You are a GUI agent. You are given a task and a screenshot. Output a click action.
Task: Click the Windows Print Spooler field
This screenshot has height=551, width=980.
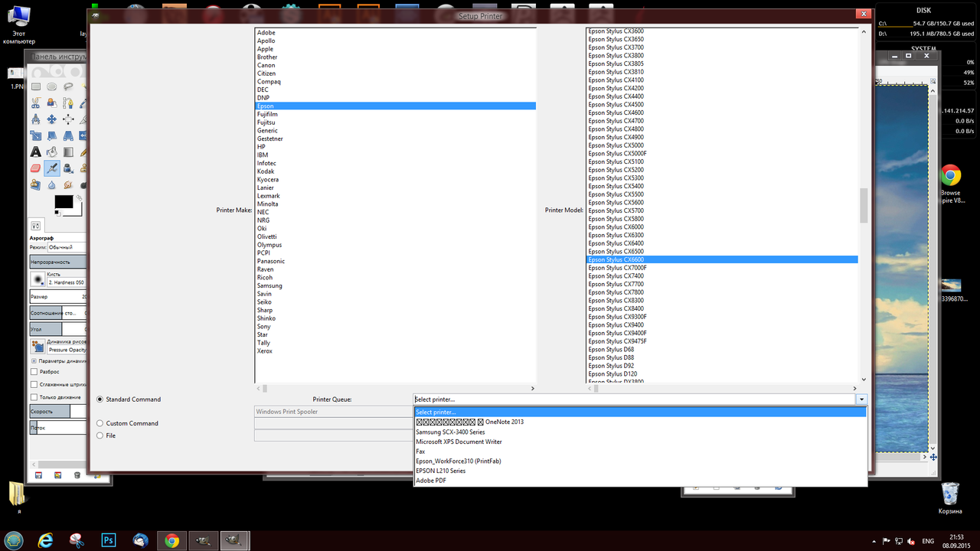coord(334,412)
